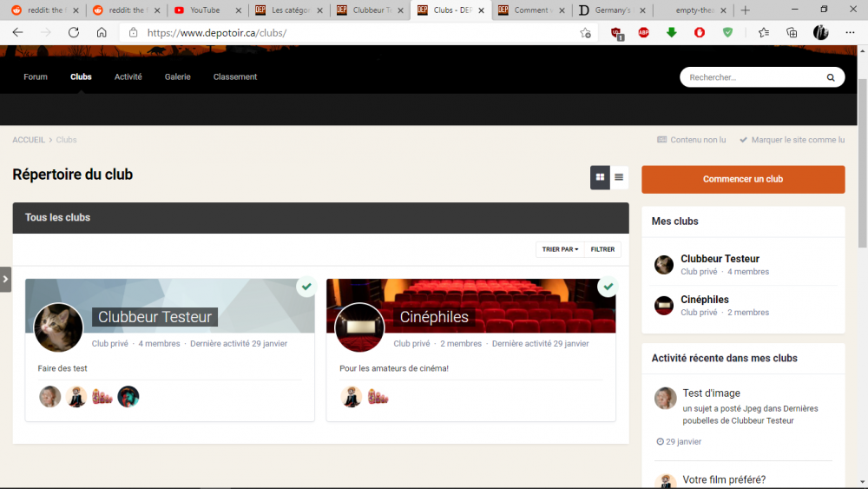Screen dimensions: 868x489
Task: Click the Commencer un club button
Action: click(743, 179)
